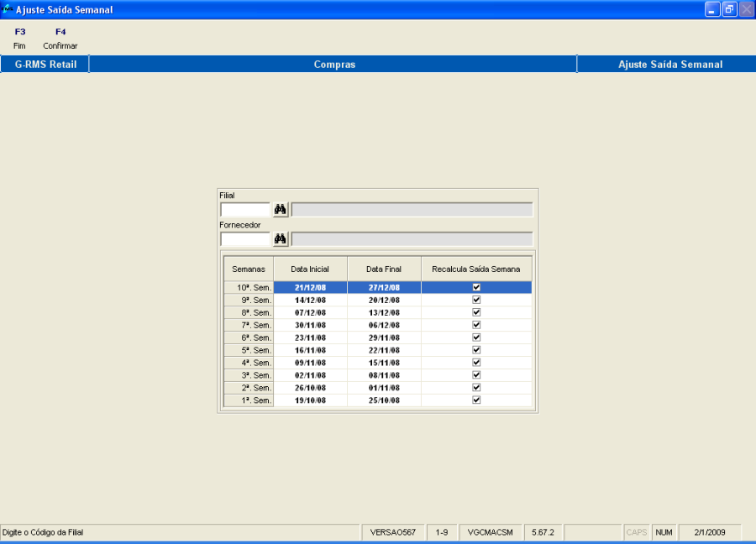Click the Semanas column header
This screenshot has height=544, width=756.
pos(249,269)
